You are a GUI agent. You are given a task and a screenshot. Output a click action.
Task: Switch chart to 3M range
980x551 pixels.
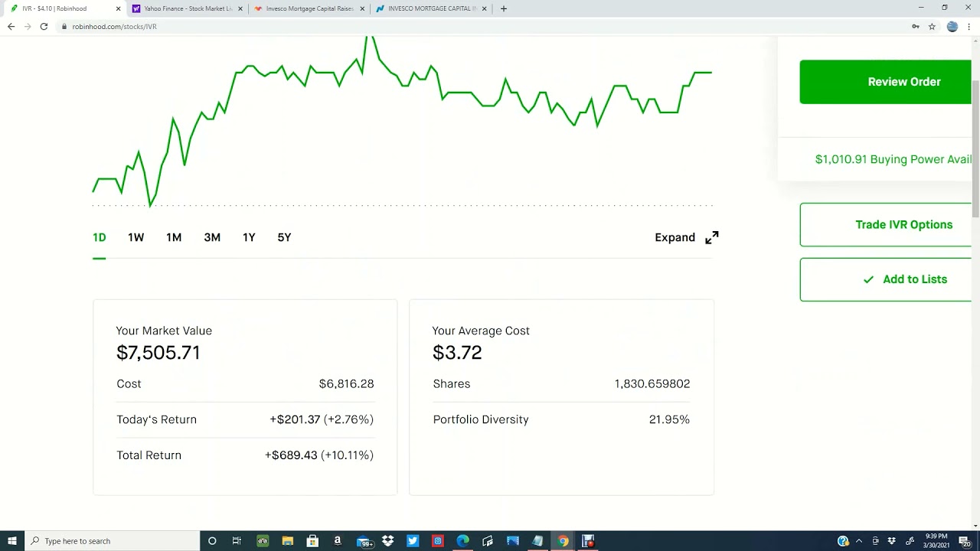click(x=212, y=237)
